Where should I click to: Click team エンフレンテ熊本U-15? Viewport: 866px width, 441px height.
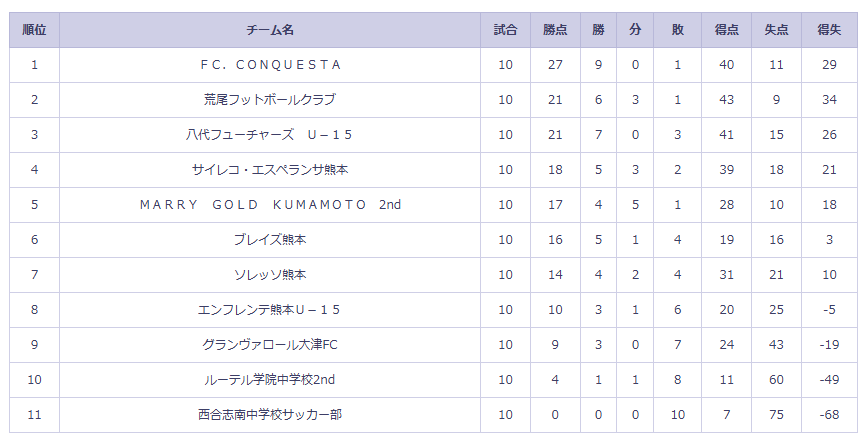pos(270,310)
